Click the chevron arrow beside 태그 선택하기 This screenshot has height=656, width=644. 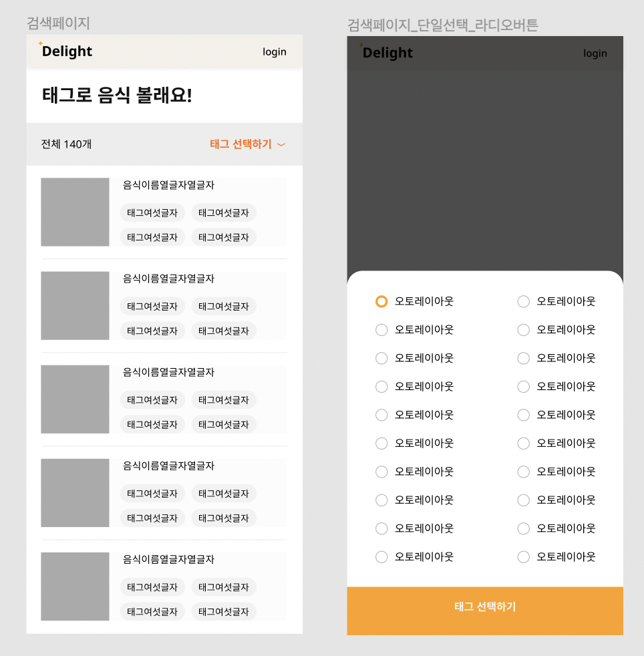pos(281,144)
